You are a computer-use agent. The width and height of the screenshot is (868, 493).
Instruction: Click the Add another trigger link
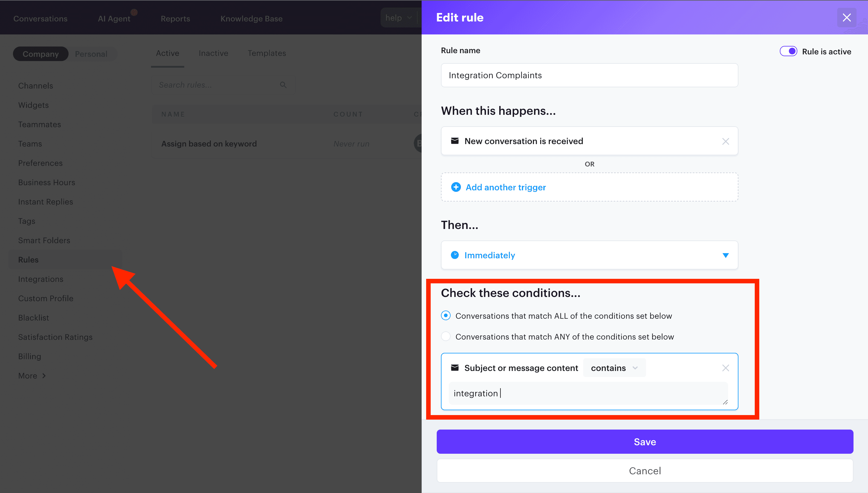point(506,187)
